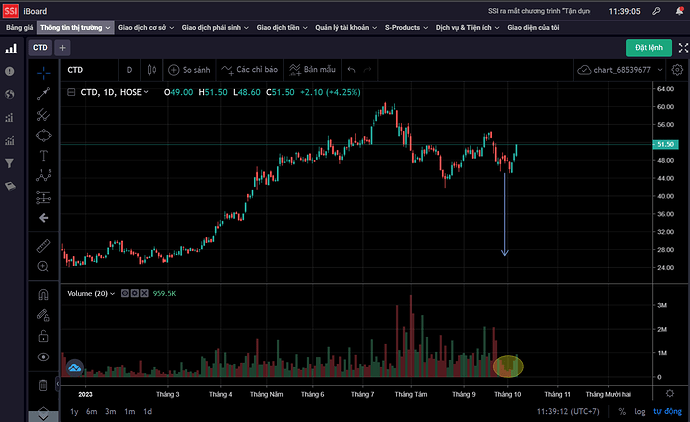Screen dimensions: 690x422
Task: Add a new chart tab with plus
Action: pyautogui.click(x=62, y=48)
